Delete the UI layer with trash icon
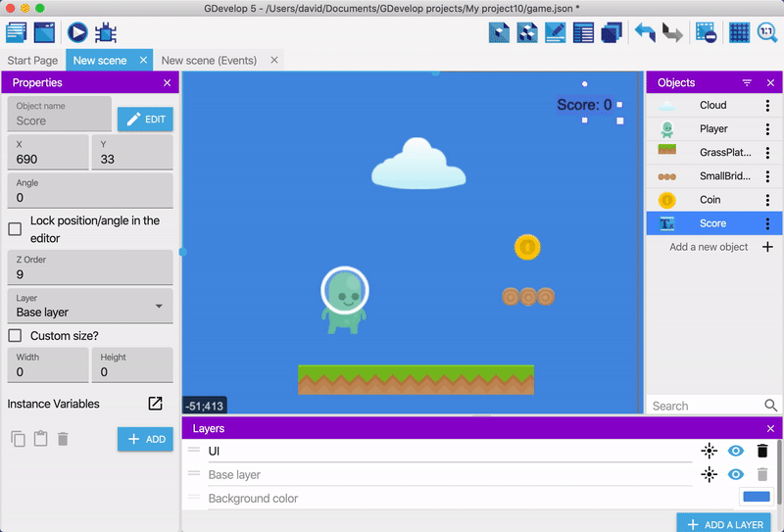Viewport: 784px width, 532px height. tap(762, 451)
